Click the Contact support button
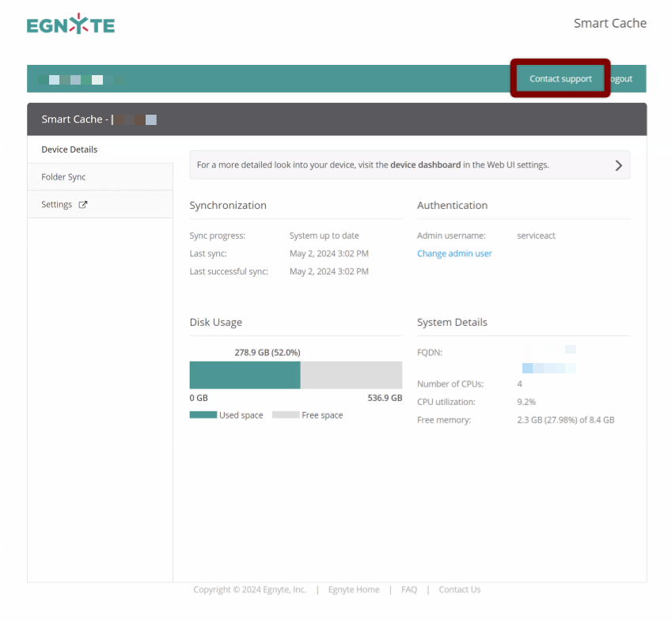The width and height of the screenshot is (672, 621). pyautogui.click(x=560, y=78)
